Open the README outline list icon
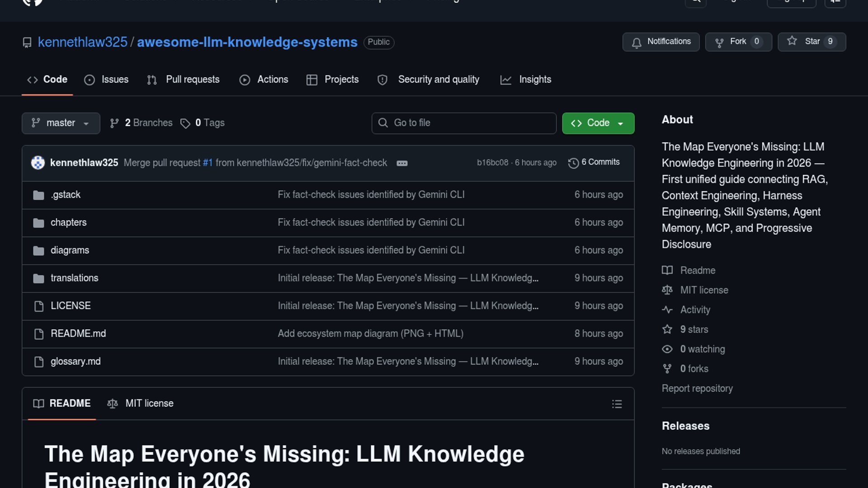This screenshot has width=868, height=488. [617, 404]
